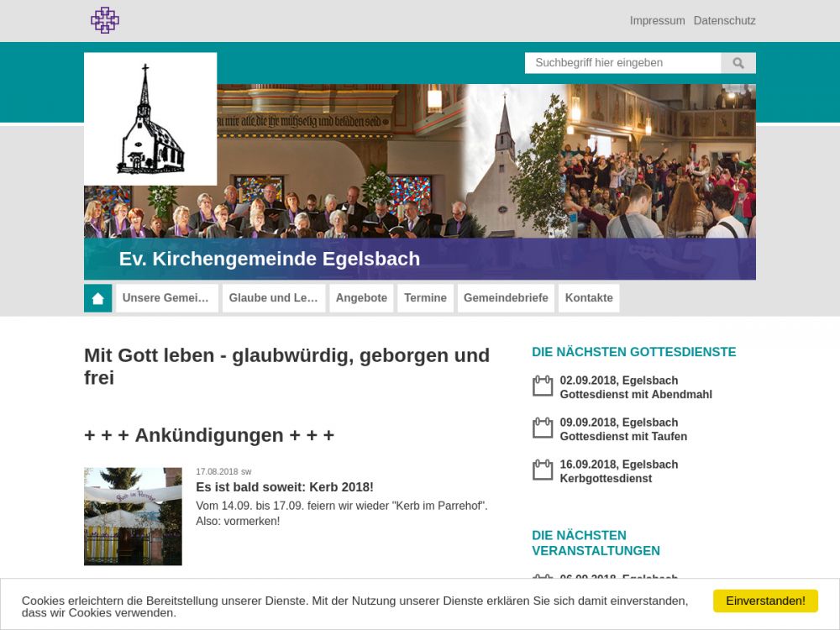Image resolution: width=840 pixels, height=630 pixels.
Task: Click calendar icon for 09.09.2018 service
Action: click(543, 428)
